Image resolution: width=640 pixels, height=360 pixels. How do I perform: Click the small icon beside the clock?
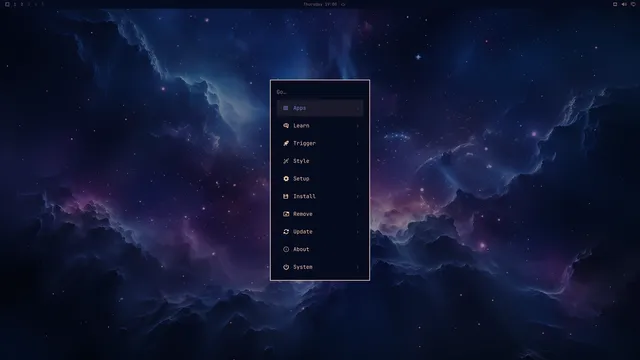[343, 4]
